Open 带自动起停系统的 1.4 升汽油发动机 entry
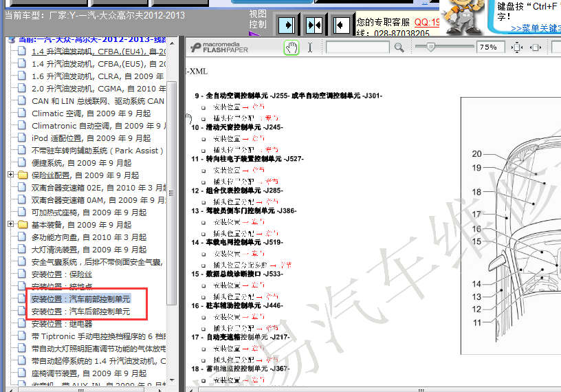 [99, 361]
